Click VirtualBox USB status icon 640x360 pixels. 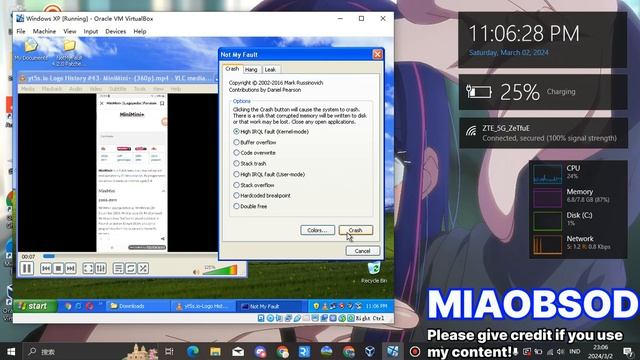pyautogui.click(x=297, y=318)
